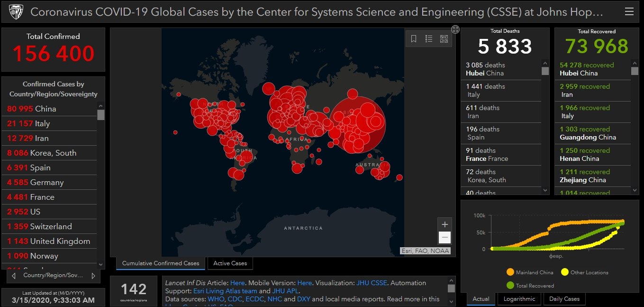Viewport: 644px width, 307px height.
Task: Select '1 966 recovered Italy' entry
Action: tap(593, 112)
